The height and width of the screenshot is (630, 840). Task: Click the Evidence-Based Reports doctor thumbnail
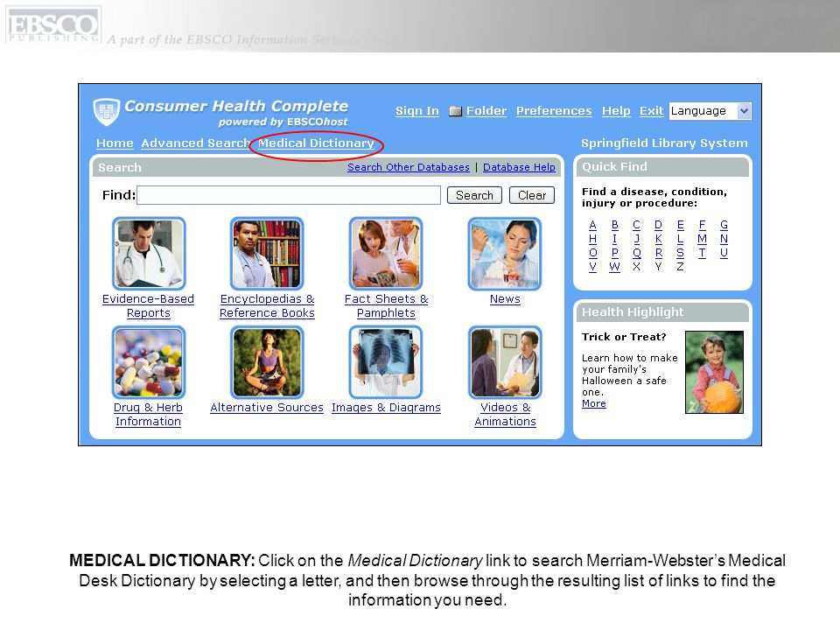(149, 254)
